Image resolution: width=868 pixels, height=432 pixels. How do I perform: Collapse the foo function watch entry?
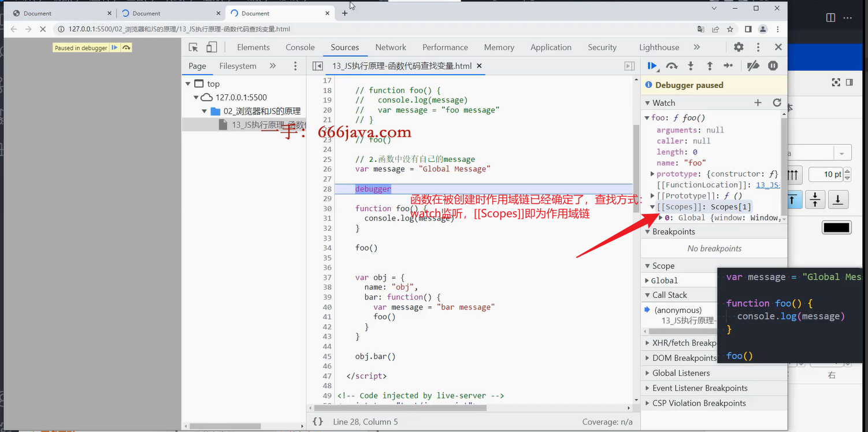(647, 118)
